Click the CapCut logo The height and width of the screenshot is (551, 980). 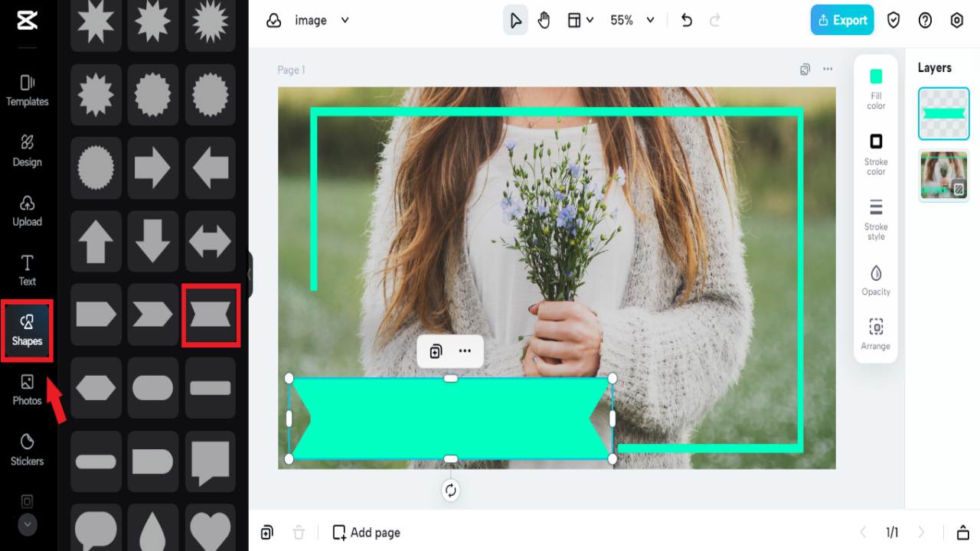(x=27, y=21)
